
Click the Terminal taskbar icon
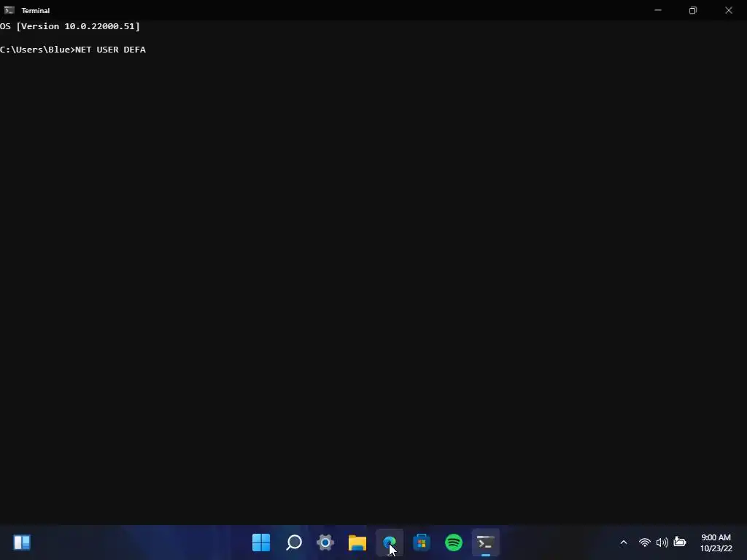coord(485,542)
